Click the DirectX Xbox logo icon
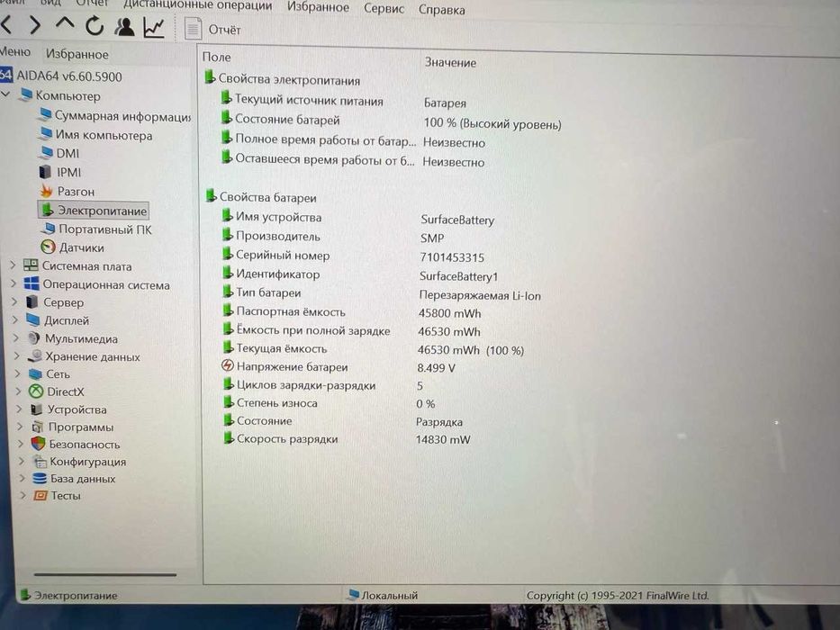The height and width of the screenshot is (630, 840). (x=36, y=391)
